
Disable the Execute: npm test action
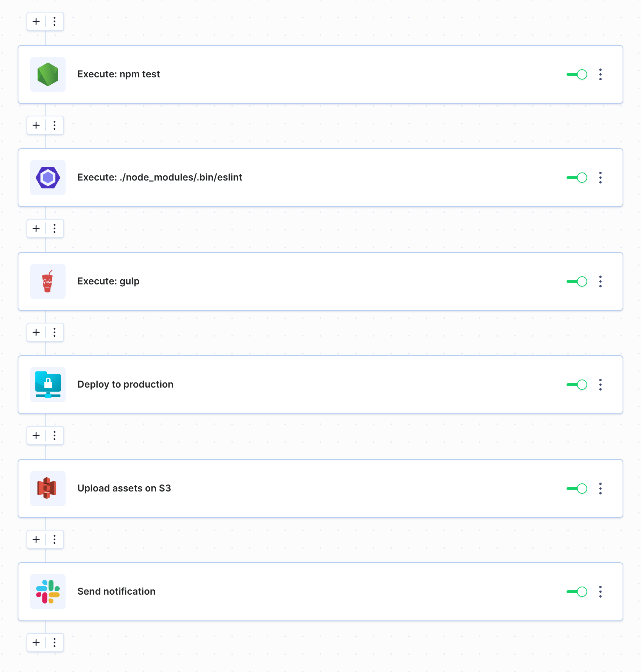point(577,74)
